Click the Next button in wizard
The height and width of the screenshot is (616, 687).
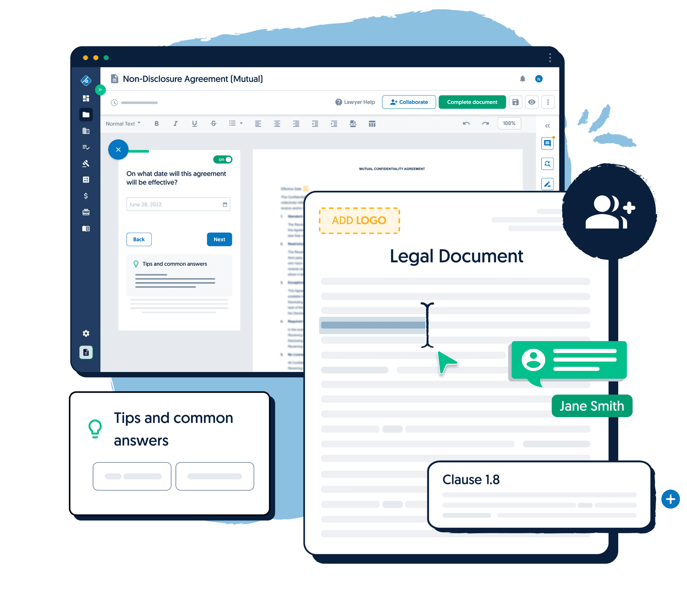[220, 239]
